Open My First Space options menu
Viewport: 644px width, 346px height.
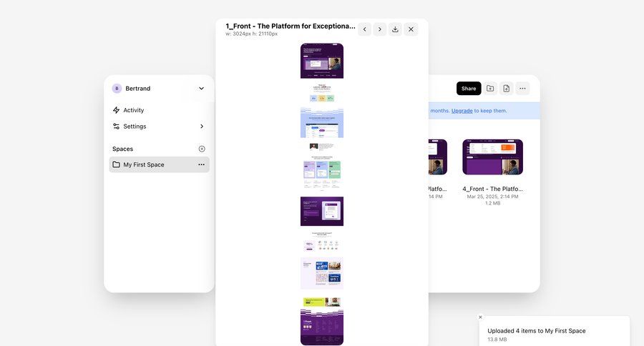pos(202,164)
